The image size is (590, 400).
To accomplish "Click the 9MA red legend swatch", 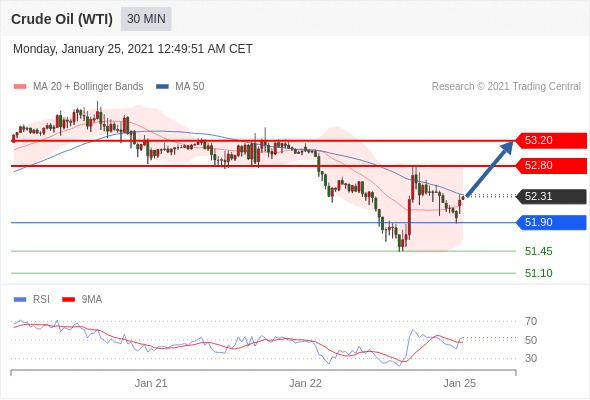I will point(68,300).
